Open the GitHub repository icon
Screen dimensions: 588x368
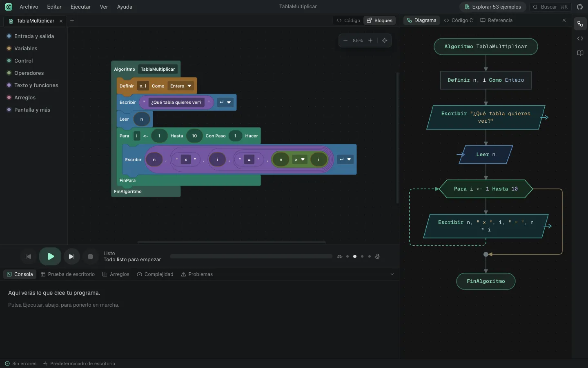click(580, 7)
